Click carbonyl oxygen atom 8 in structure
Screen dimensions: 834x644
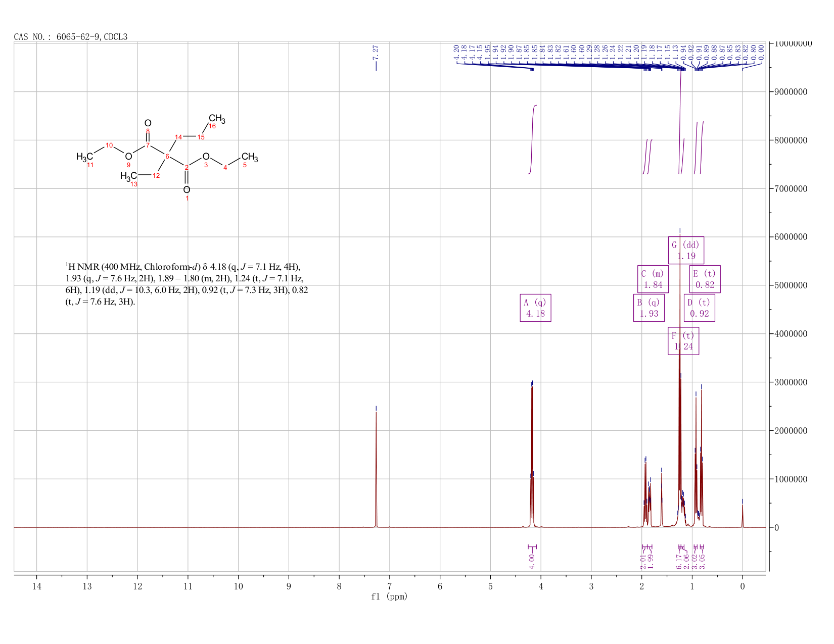point(148,123)
